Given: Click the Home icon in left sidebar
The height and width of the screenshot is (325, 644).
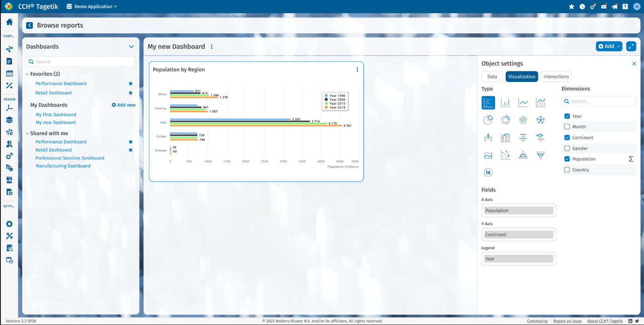Looking at the screenshot, I should point(9,22).
